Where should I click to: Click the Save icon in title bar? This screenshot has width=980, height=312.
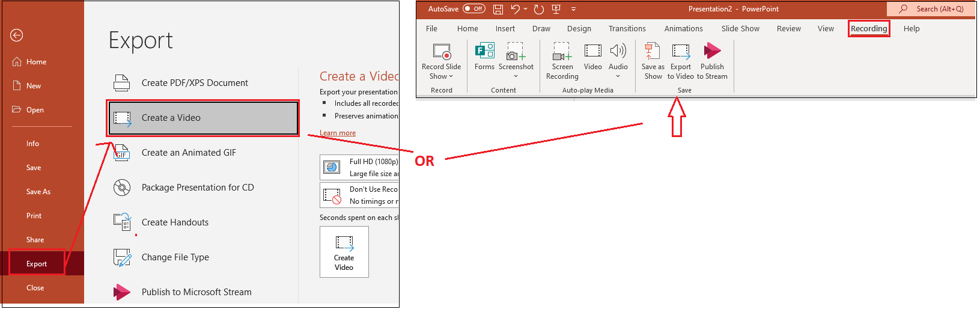pos(498,9)
